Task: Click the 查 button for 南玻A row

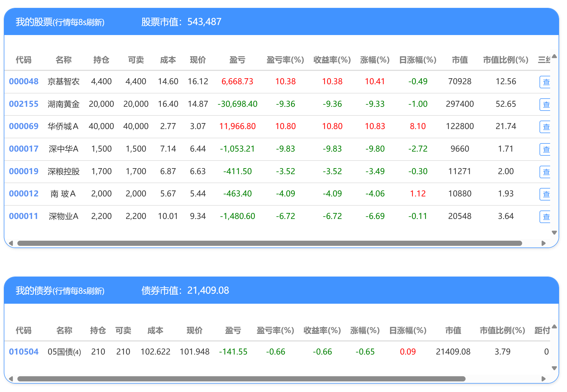Action: pos(545,194)
